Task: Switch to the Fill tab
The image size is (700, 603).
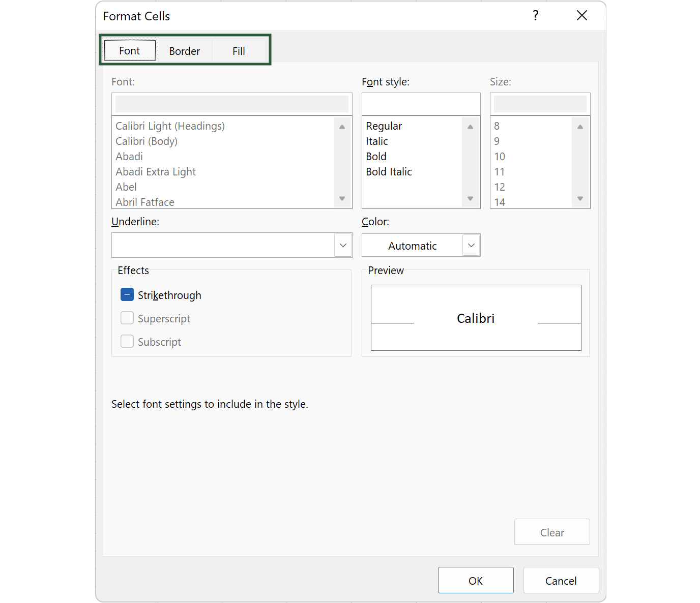Action: point(239,51)
